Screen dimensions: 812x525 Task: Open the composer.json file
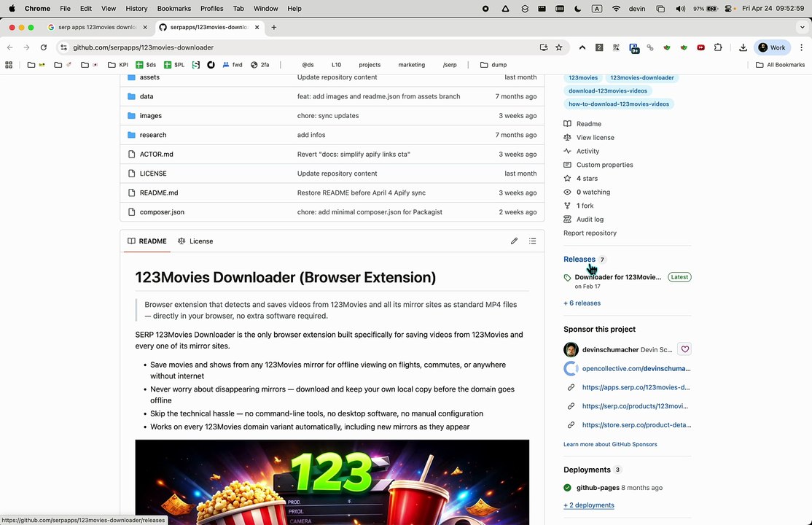[162, 212]
